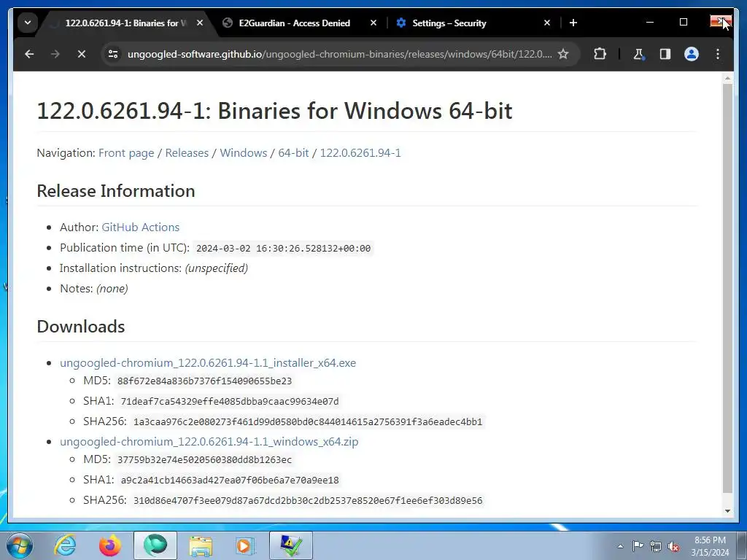This screenshot has width=747, height=560.
Task: Open the 64-bit breadcrumb link
Action: (x=293, y=153)
